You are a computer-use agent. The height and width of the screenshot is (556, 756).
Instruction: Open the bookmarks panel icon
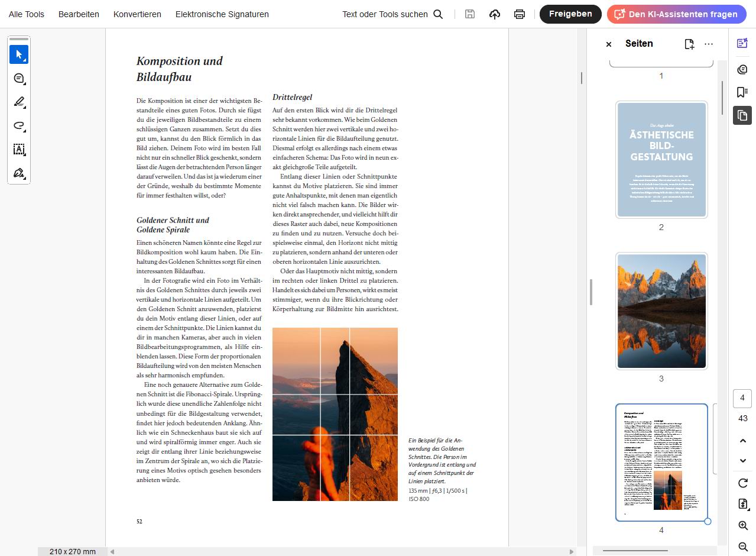pyautogui.click(x=742, y=92)
